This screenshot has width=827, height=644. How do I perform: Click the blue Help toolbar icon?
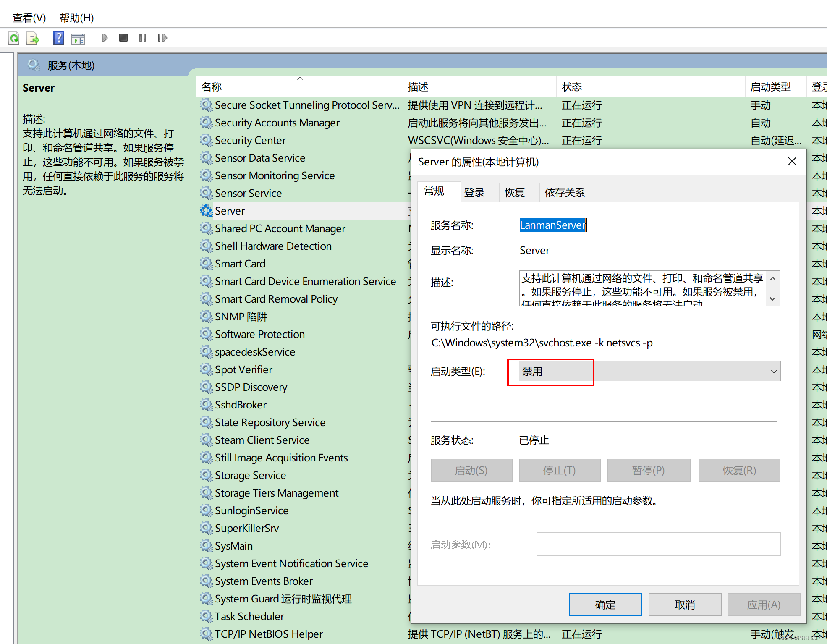(58, 38)
